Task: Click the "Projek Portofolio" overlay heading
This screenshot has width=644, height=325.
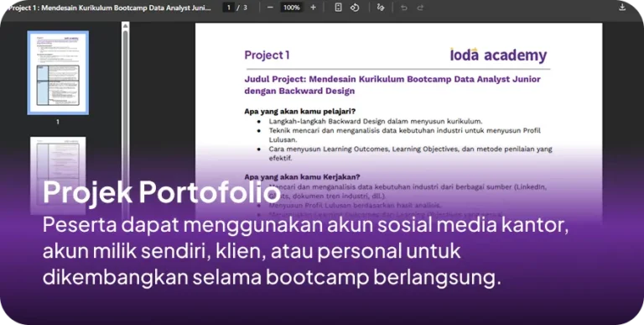Action: [x=162, y=192]
